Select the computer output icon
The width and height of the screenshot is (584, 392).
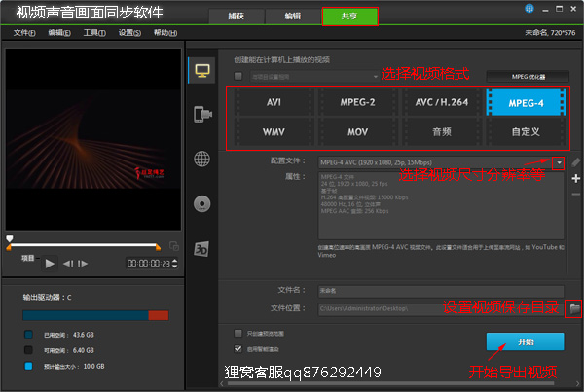point(202,70)
